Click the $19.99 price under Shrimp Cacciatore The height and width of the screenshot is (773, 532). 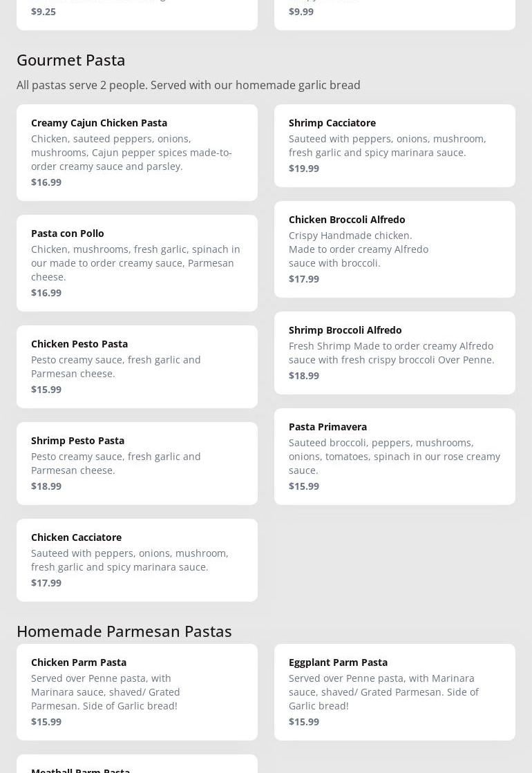(304, 168)
